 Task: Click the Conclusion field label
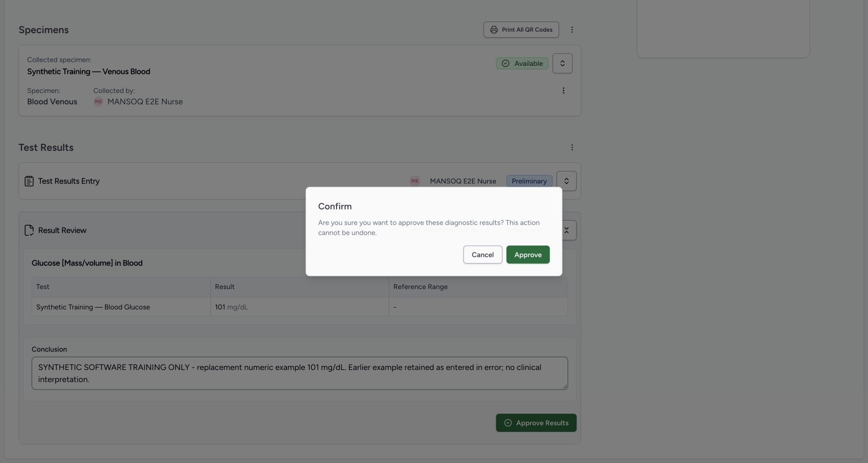pyautogui.click(x=49, y=349)
